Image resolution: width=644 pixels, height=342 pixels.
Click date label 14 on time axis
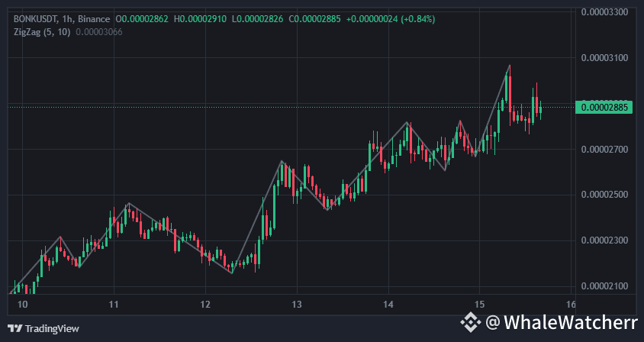(388, 305)
